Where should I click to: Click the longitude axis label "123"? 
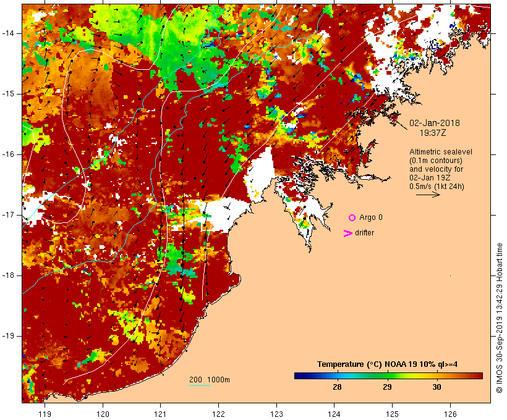click(276, 414)
